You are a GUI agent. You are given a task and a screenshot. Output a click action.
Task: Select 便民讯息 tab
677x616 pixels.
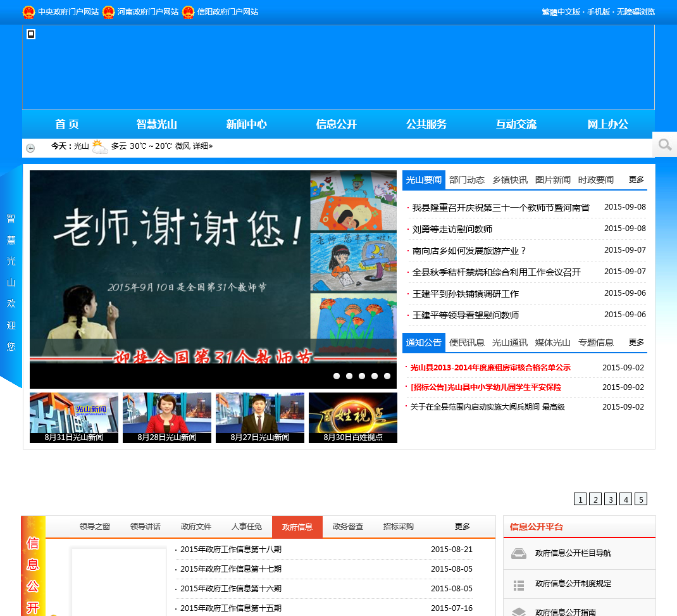coord(467,343)
